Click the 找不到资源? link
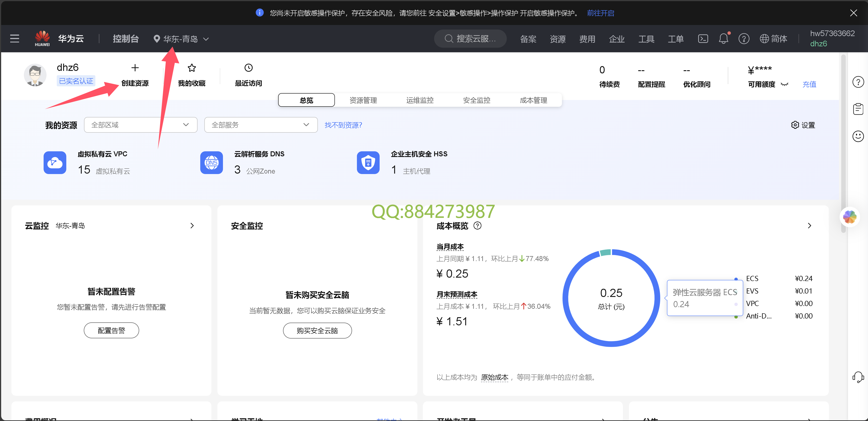This screenshot has height=421, width=868. tap(343, 125)
